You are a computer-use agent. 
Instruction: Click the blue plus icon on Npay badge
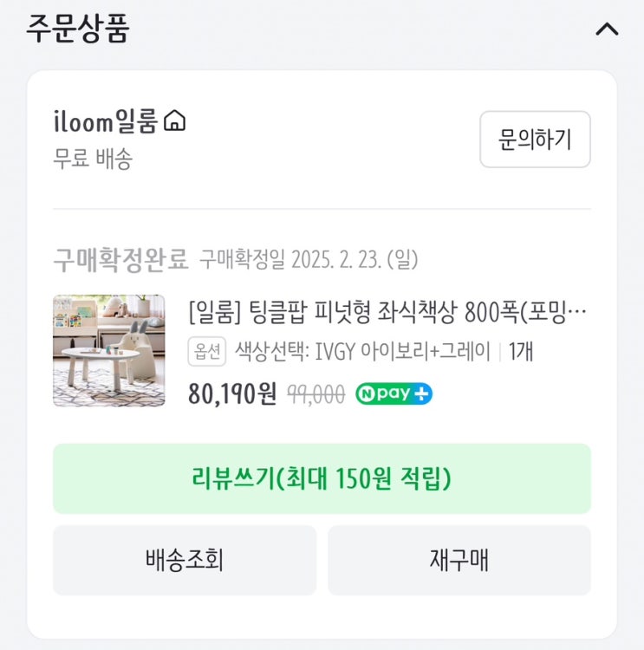coord(422,394)
